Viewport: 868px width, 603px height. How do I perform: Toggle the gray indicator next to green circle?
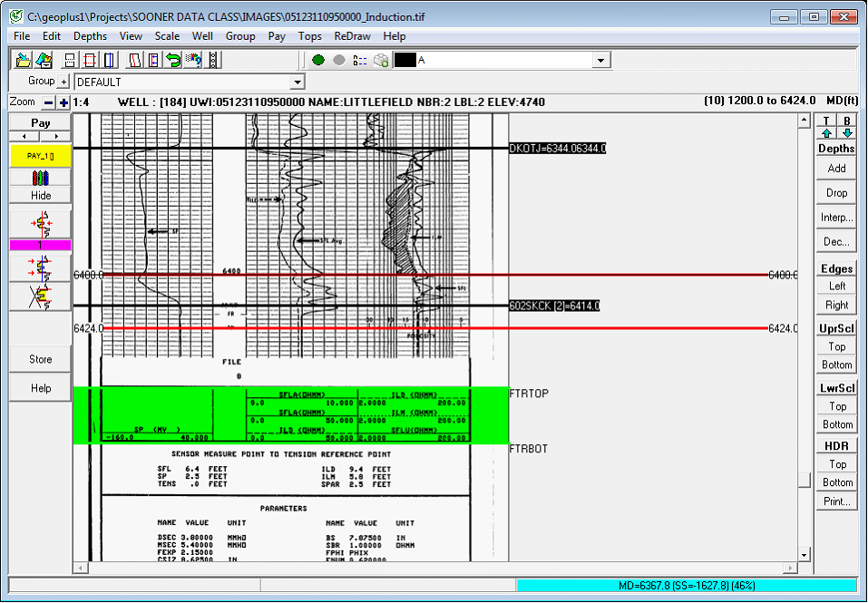tap(337, 60)
